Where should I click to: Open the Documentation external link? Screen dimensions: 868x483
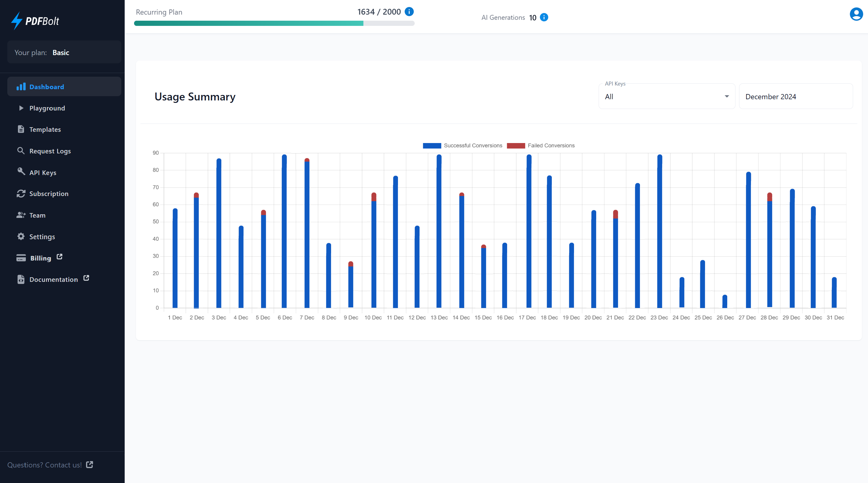click(53, 279)
